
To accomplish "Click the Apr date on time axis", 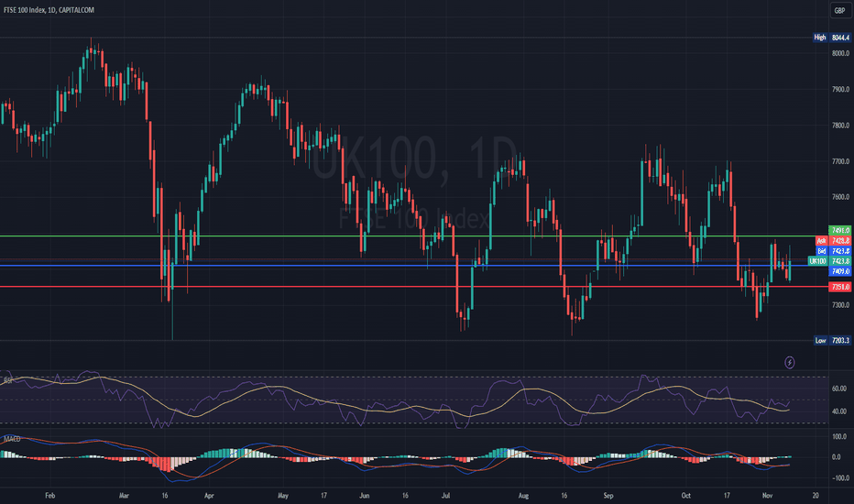I will [x=209, y=495].
